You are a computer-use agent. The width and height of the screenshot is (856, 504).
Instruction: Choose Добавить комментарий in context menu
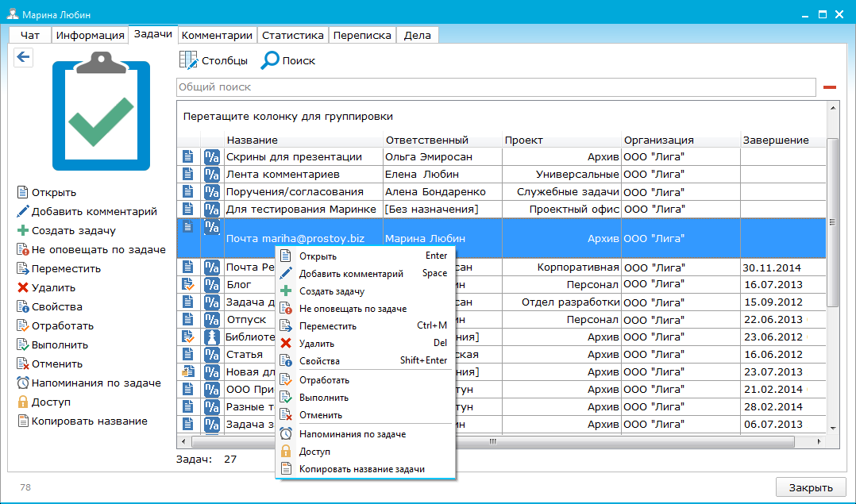(364, 274)
